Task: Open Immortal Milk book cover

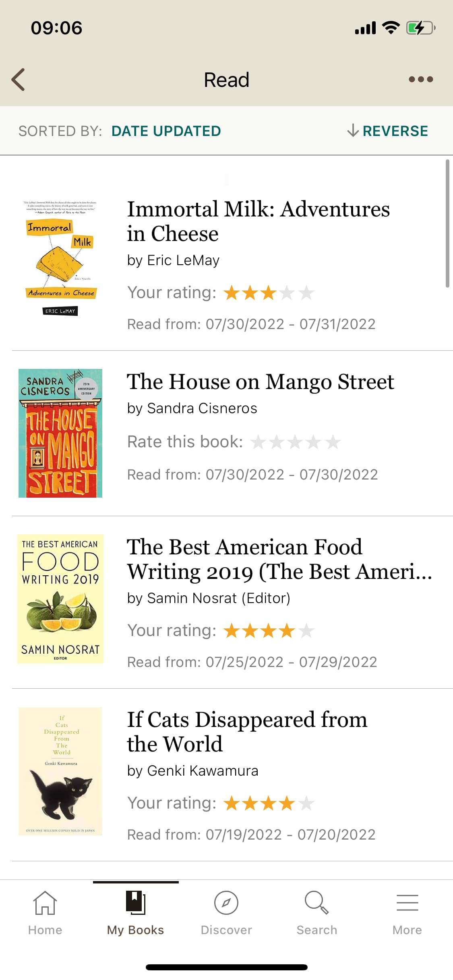Action: [60, 258]
